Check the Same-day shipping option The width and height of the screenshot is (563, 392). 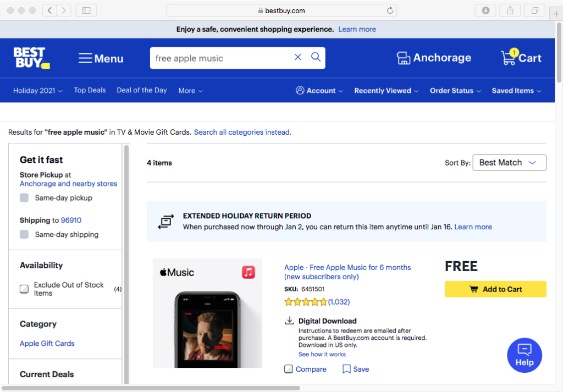pyautogui.click(x=24, y=235)
